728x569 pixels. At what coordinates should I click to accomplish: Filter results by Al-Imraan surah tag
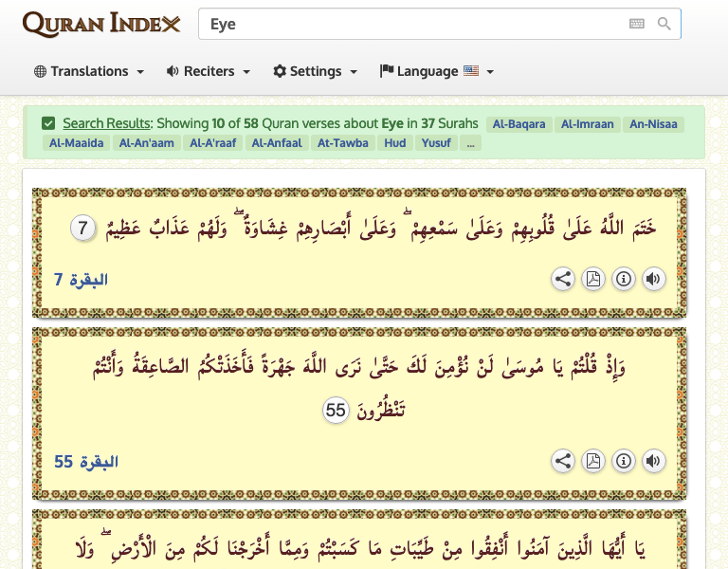point(587,124)
